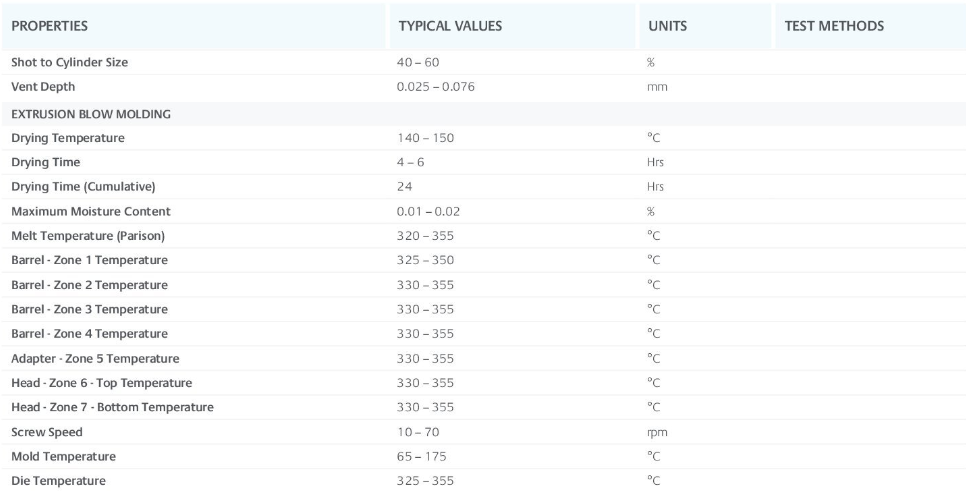Select Head - Zone 7 - Bottom Temperature label
The width and height of the screenshot is (966, 494).
click(x=112, y=407)
